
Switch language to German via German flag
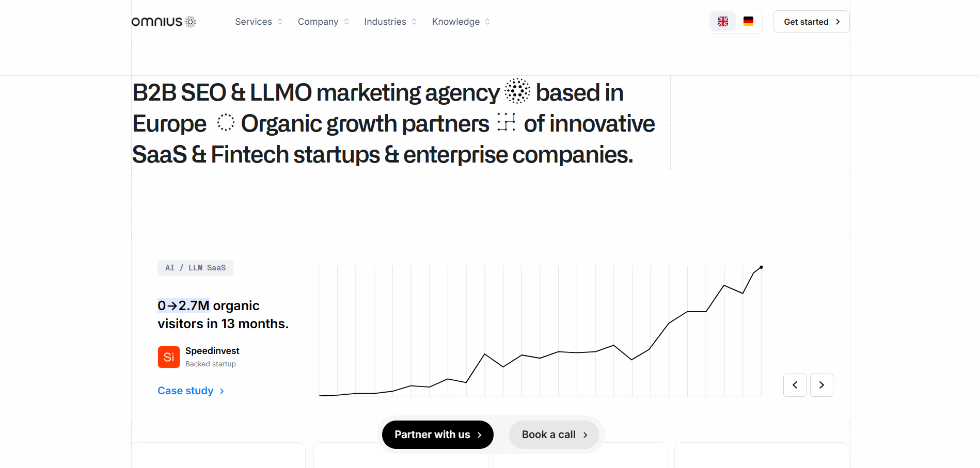click(x=748, y=22)
